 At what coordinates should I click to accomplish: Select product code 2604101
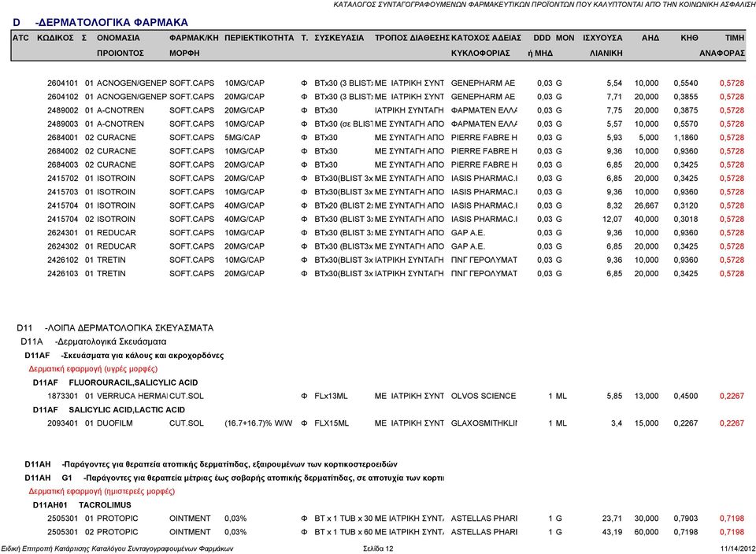click(62, 83)
